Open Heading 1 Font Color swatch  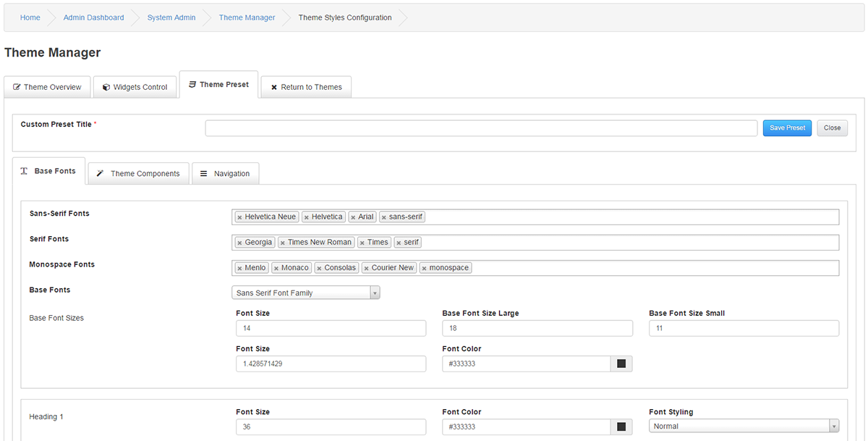[621, 427]
